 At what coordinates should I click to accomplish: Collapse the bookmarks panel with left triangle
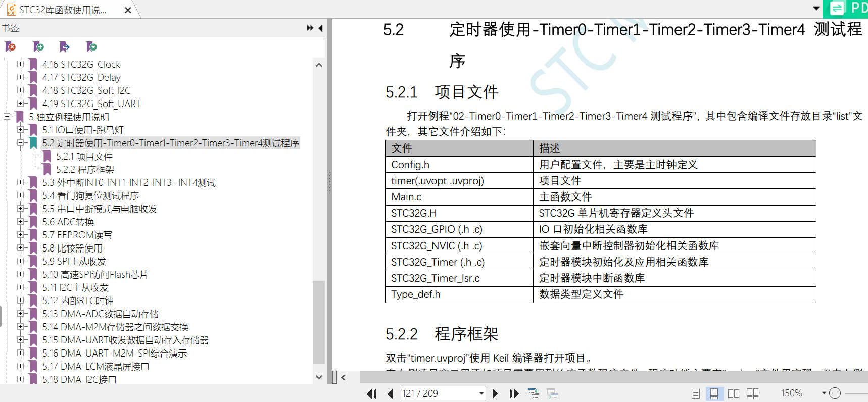(320, 28)
